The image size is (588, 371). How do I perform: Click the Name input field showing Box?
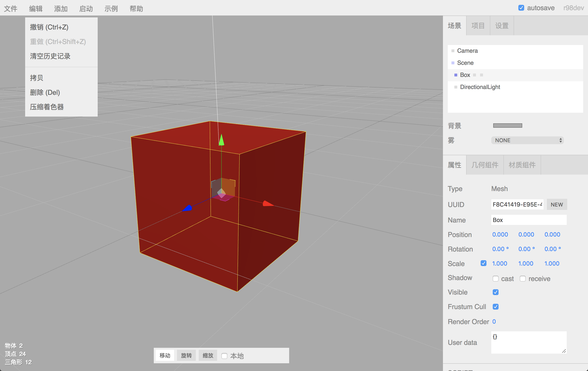[529, 220]
